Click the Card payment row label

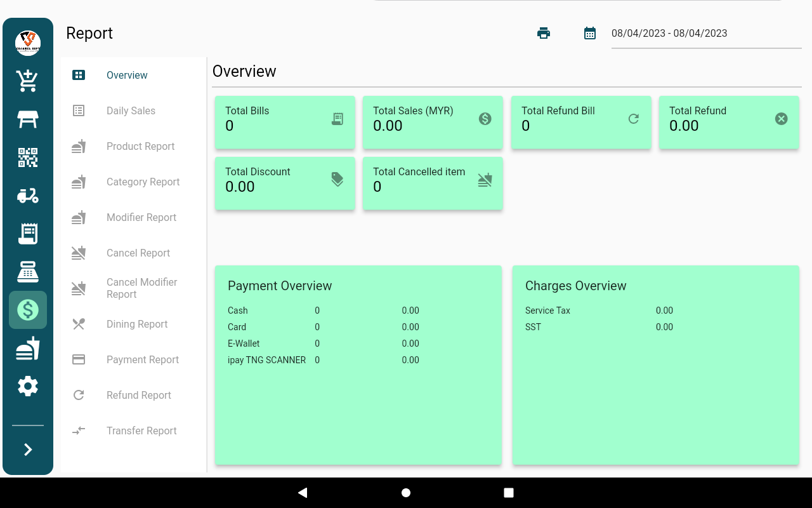pos(237,327)
